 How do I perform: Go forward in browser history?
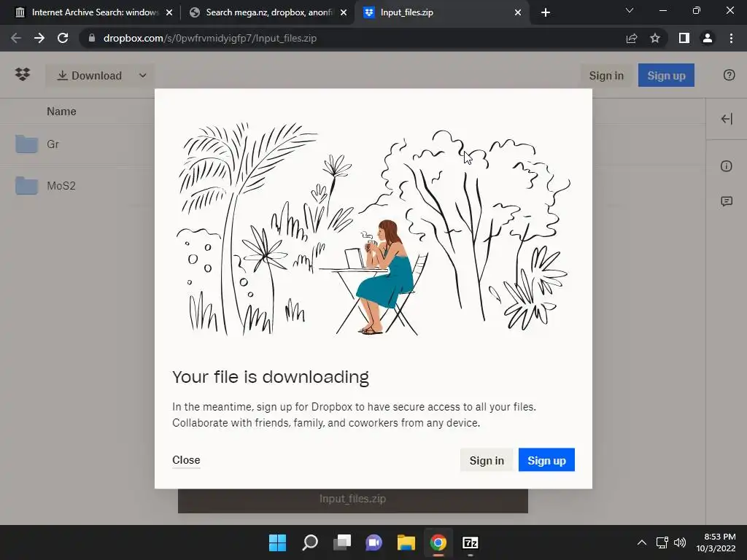click(39, 38)
